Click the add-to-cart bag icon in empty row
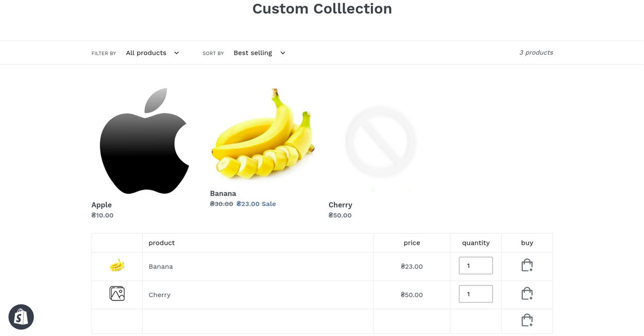The width and height of the screenshot is (644, 336). [x=527, y=321]
